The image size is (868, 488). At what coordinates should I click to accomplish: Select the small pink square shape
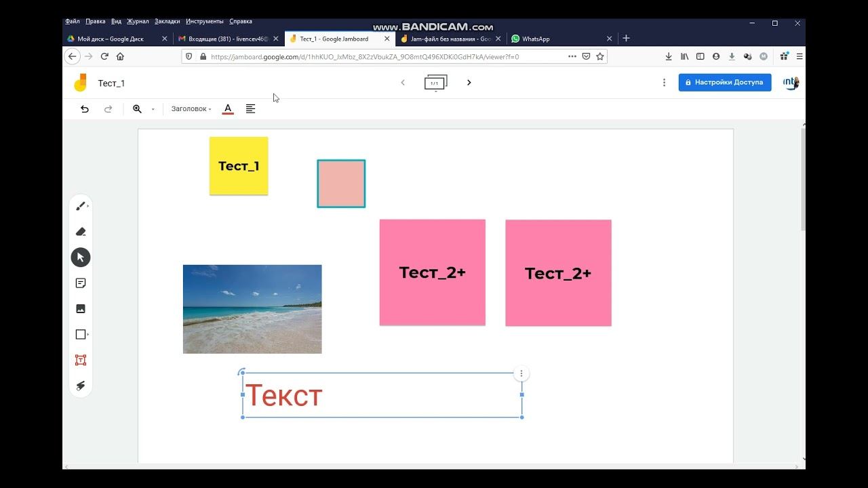[341, 184]
